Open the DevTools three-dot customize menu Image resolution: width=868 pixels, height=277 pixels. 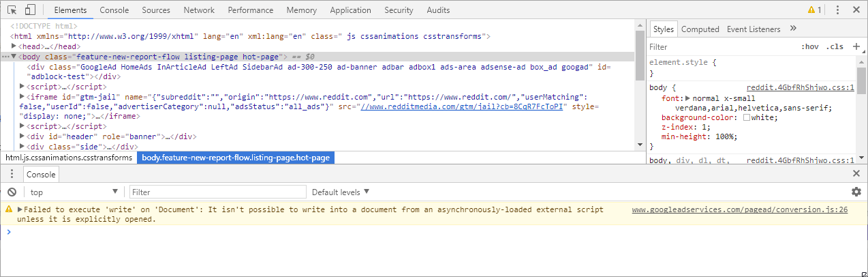coord(837,10)
